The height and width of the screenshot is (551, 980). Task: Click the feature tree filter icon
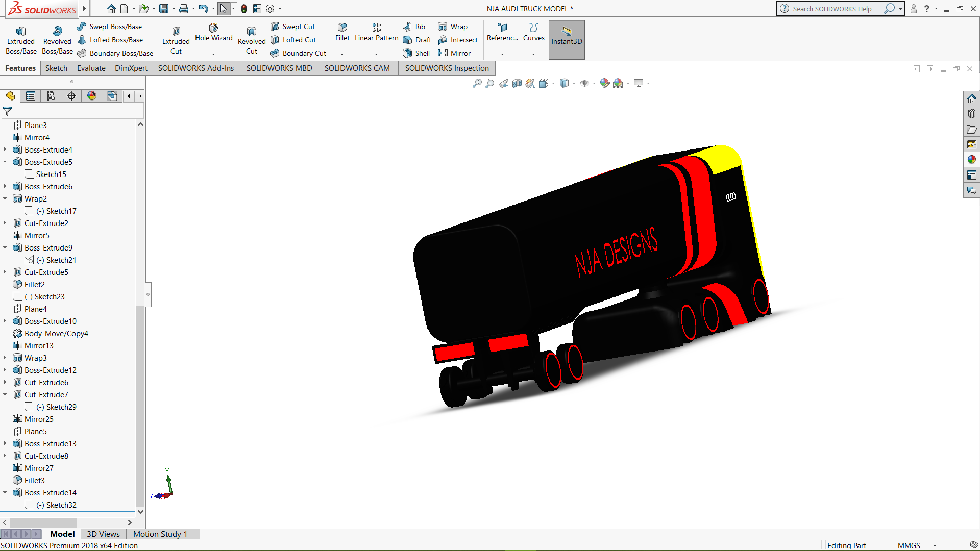click(8, 111)
